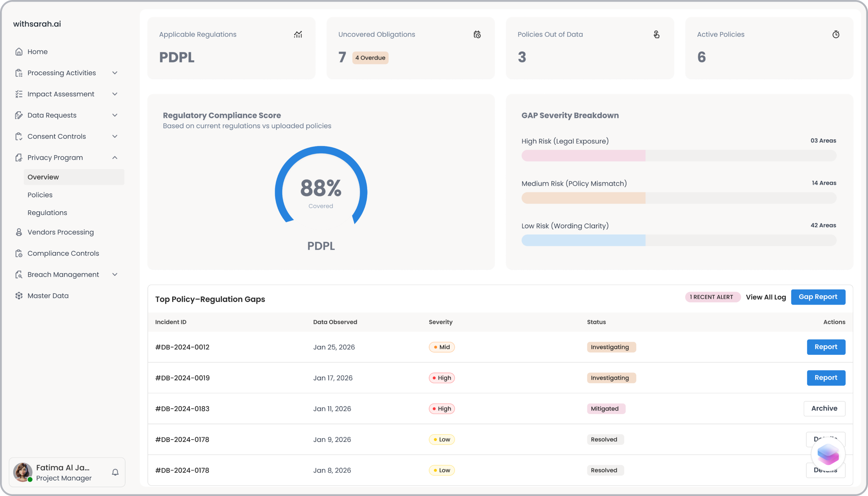Click the Jan 8, 2026 date cell
Image resolution: width=868 pixels, height=496 pixels.
[332, 470]
